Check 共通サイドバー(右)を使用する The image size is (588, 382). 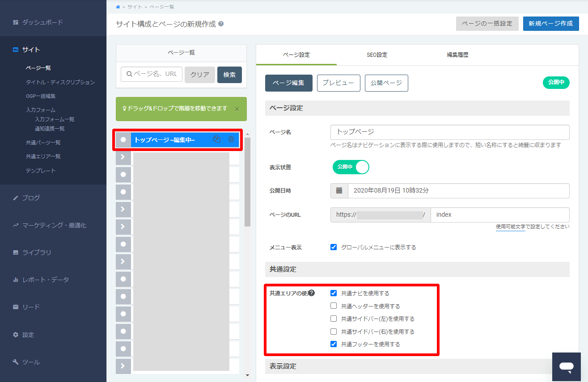point(334,332)
